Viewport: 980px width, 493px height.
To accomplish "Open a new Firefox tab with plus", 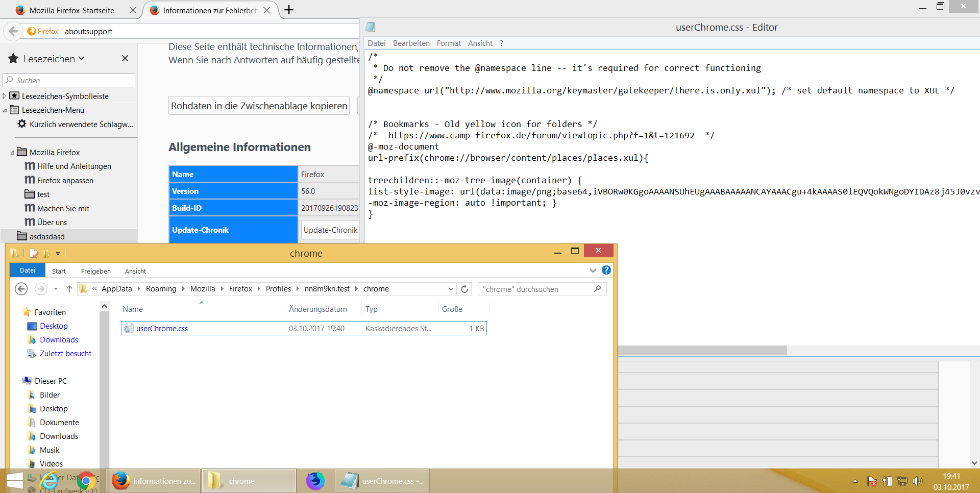I will (x=289, y=10).
